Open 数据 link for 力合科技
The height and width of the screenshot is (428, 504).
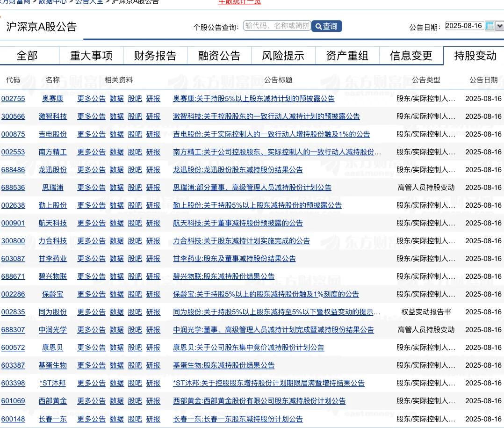click(x=117, y=241)
